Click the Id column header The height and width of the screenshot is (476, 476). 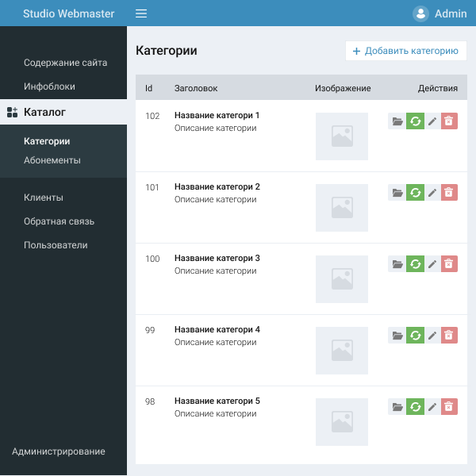pos(149,88)
